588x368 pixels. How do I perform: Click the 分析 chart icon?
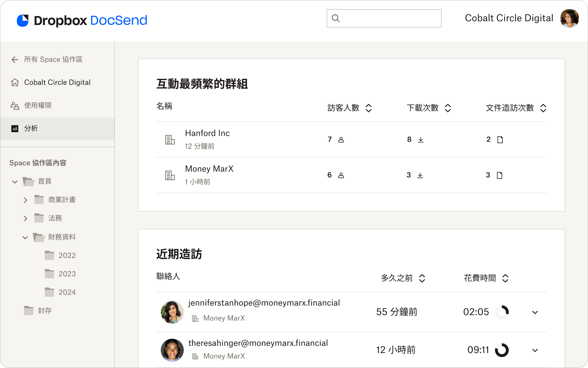[15, 129]
